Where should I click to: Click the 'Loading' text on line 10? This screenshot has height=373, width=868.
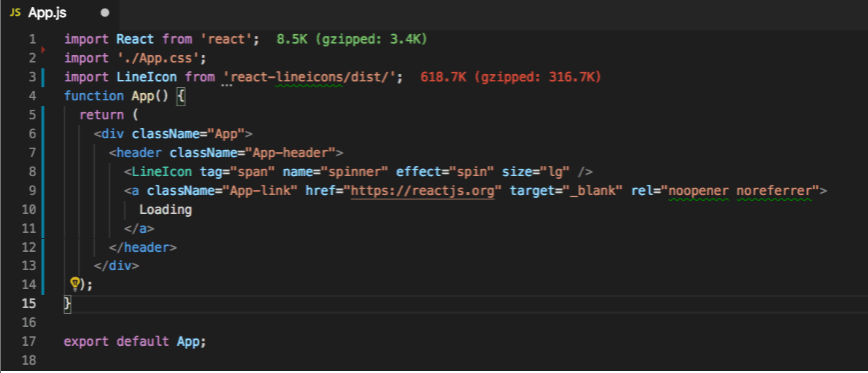coord(166,210)
